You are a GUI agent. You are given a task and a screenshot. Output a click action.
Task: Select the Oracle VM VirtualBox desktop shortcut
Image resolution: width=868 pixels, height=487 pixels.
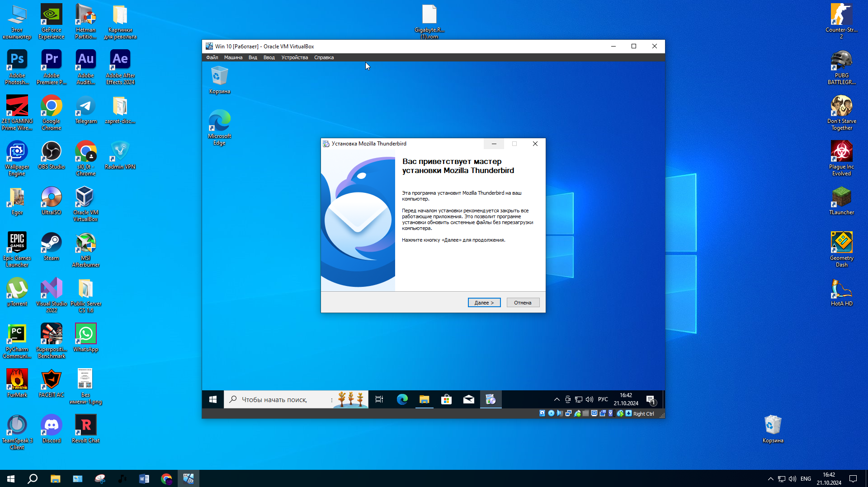(x=85, y=204)
